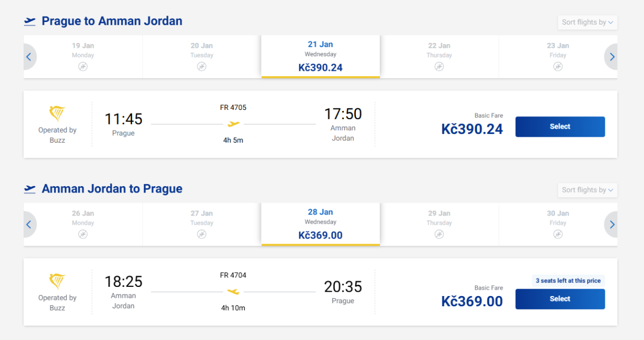Open return Sort flights by dropdown
644x340 pixels.
[587, 190]
